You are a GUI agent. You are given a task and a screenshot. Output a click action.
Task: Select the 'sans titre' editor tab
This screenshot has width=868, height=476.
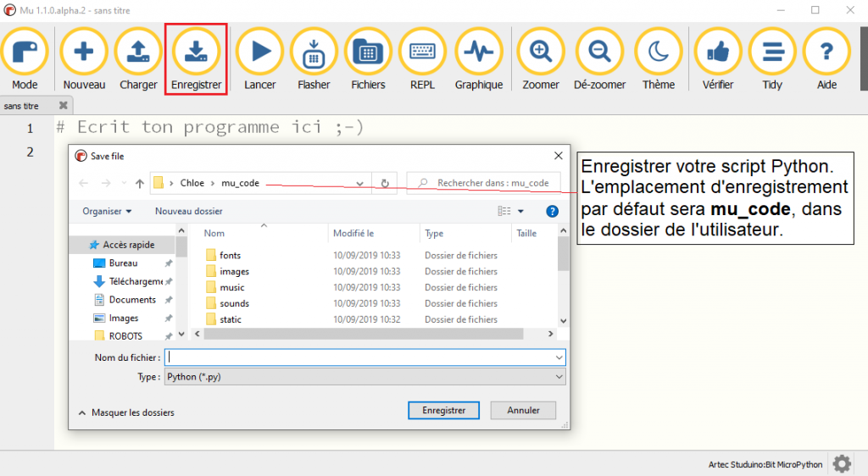coord(21,106)
